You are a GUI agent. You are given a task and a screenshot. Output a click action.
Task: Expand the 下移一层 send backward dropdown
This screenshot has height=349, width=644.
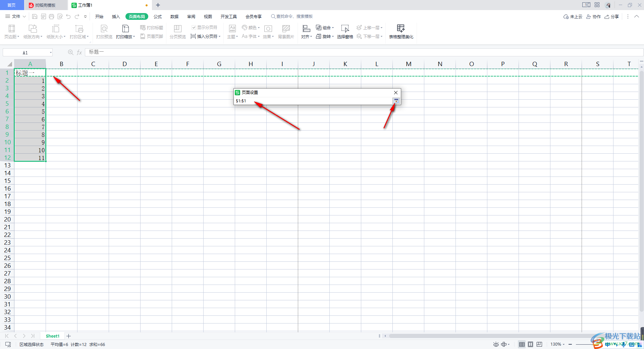pos(381,36)
